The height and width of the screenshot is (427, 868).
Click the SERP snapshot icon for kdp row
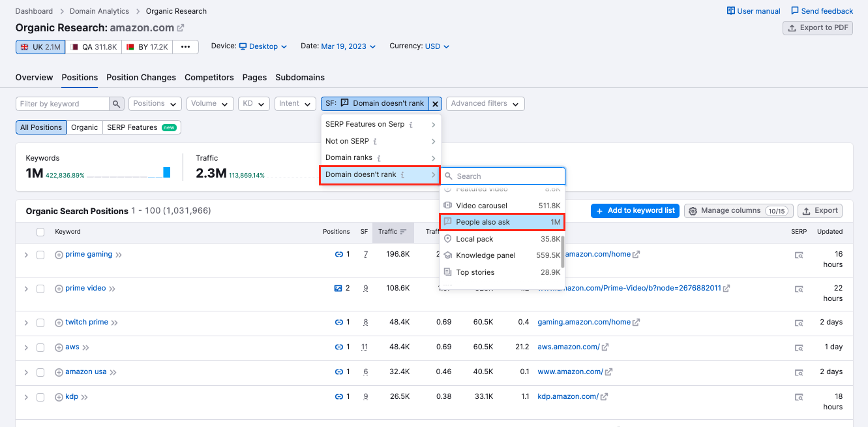coord(799,397)
